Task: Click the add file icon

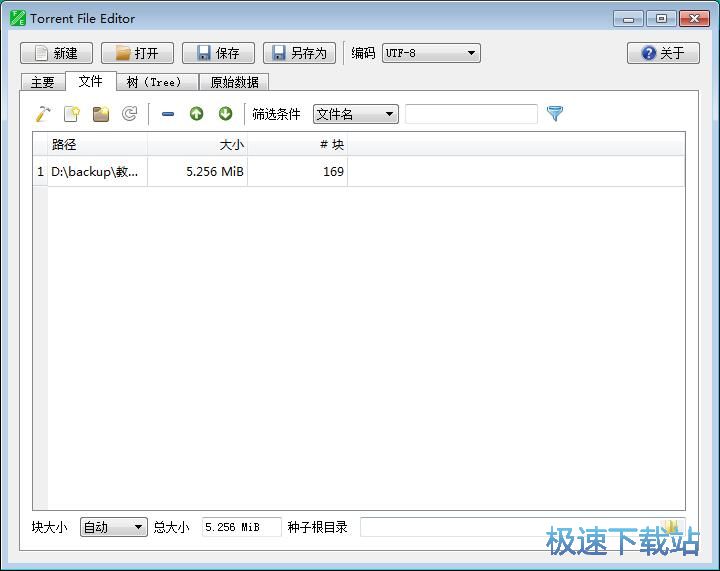Action: coord(72,114)
